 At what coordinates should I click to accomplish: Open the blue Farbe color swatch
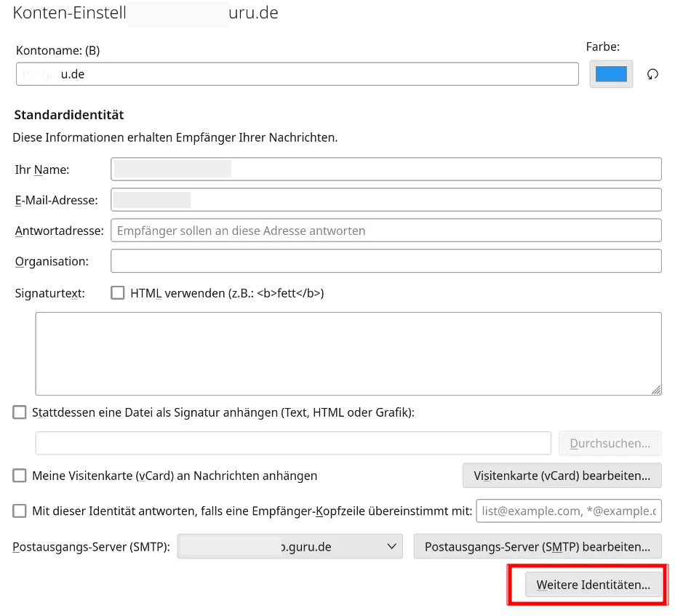(610, 74)
